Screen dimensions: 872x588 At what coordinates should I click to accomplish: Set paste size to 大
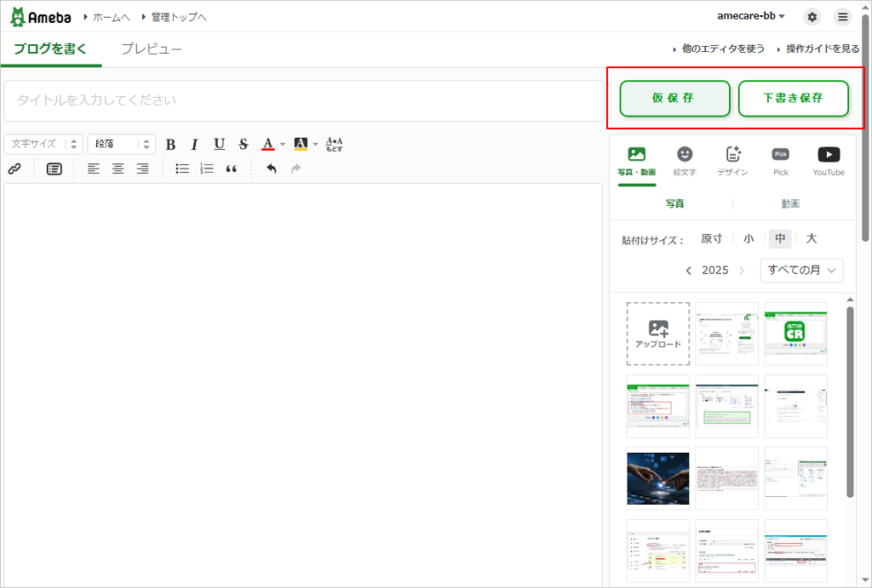pos(812,239)
